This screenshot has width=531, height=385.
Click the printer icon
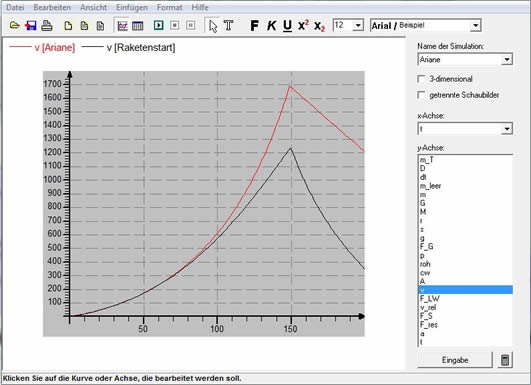click(47, 25)
